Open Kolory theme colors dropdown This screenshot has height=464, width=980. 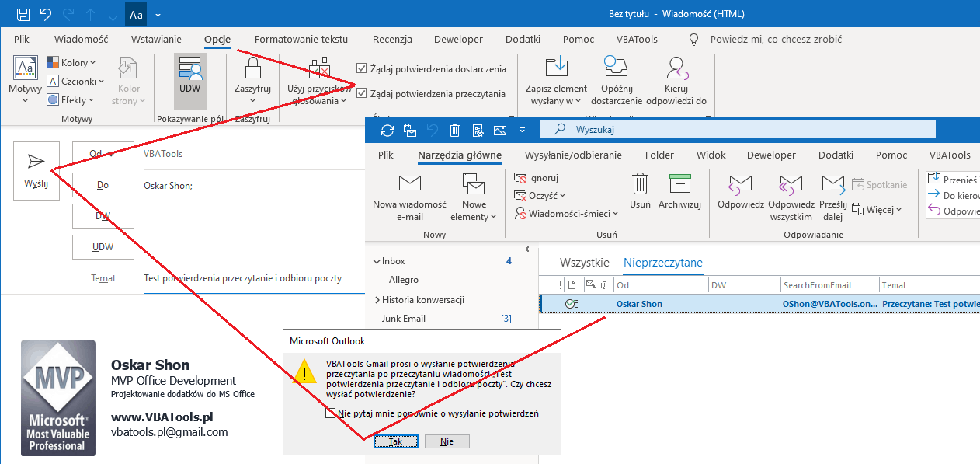(71, 62)
